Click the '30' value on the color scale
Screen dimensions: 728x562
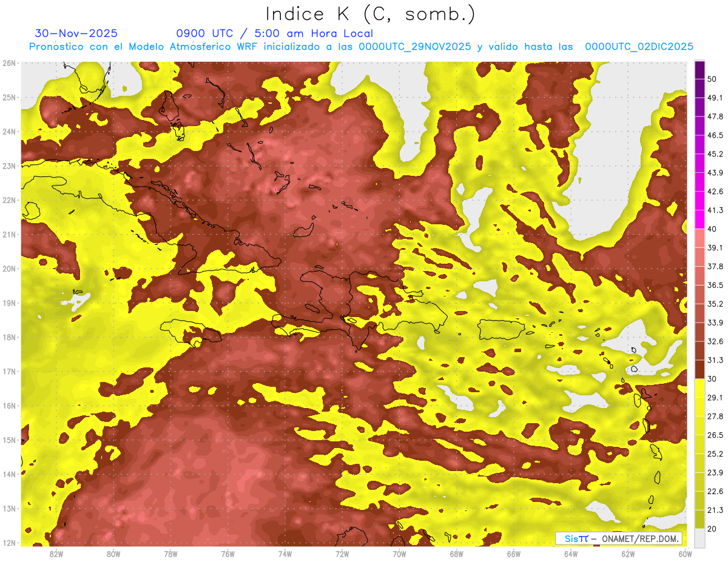coord(712,379)
